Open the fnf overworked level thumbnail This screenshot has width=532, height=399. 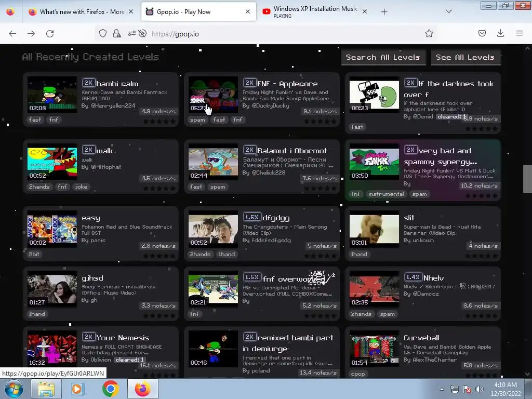pos(213,289)
